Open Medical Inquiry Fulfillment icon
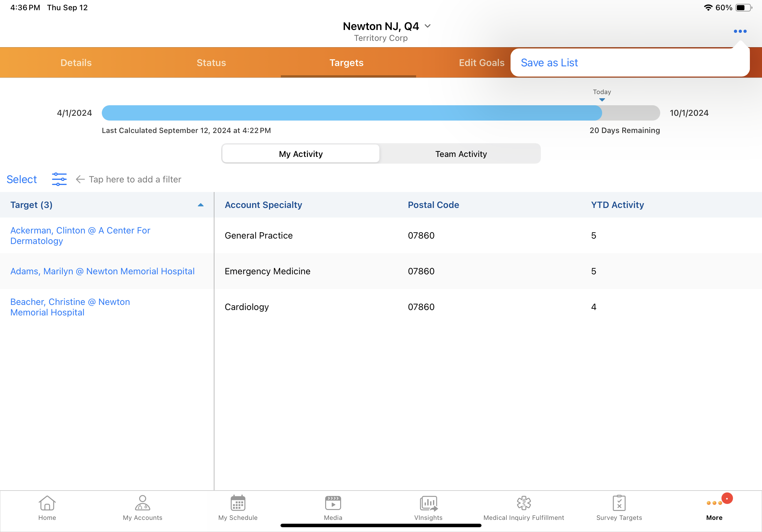This screenshot has width=762, height=532. (523, 503)
